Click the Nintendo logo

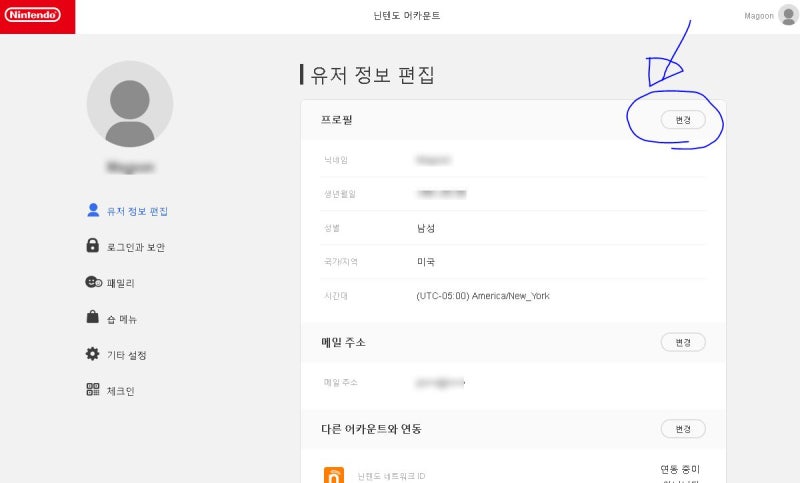pos(33,15)
